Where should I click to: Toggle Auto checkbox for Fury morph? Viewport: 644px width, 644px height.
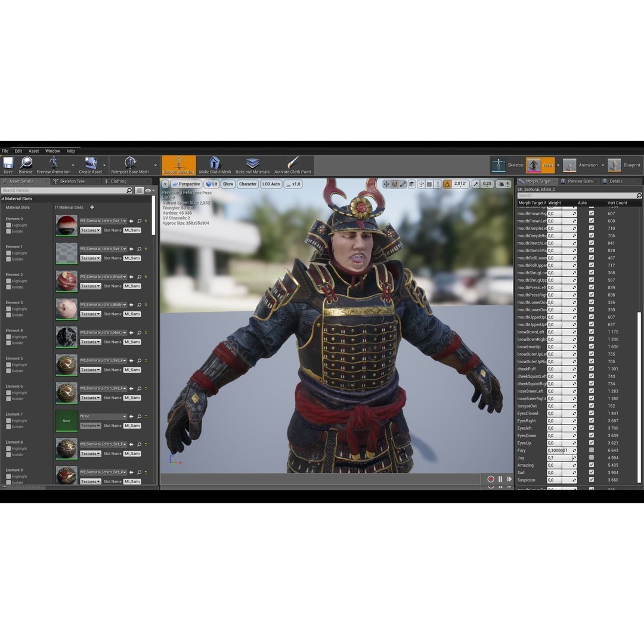point(592,450)
